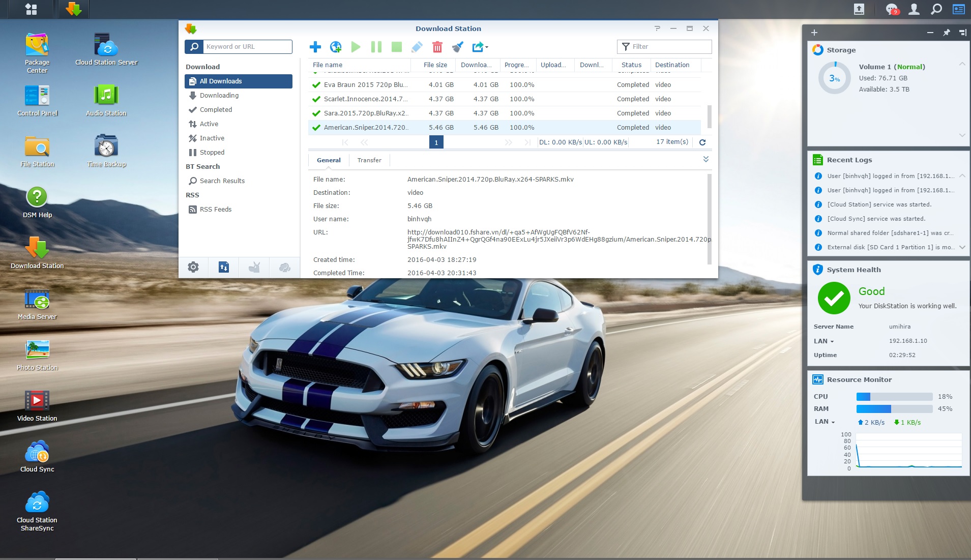Open DSM Help desktop icon
Viewport: 971px width, 560px height.
37,202
